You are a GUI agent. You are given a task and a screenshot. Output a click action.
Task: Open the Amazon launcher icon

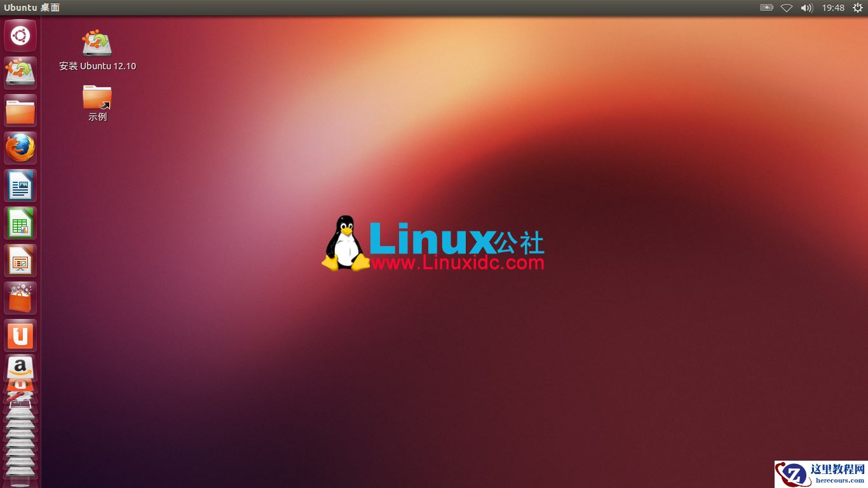pyautogui.click(x=20, y=367)
